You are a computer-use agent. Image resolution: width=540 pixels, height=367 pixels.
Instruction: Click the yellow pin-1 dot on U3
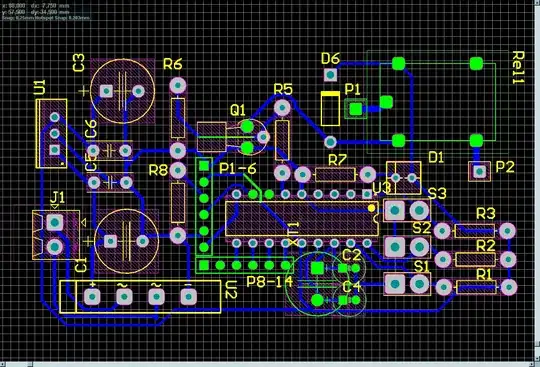point(371,208)
